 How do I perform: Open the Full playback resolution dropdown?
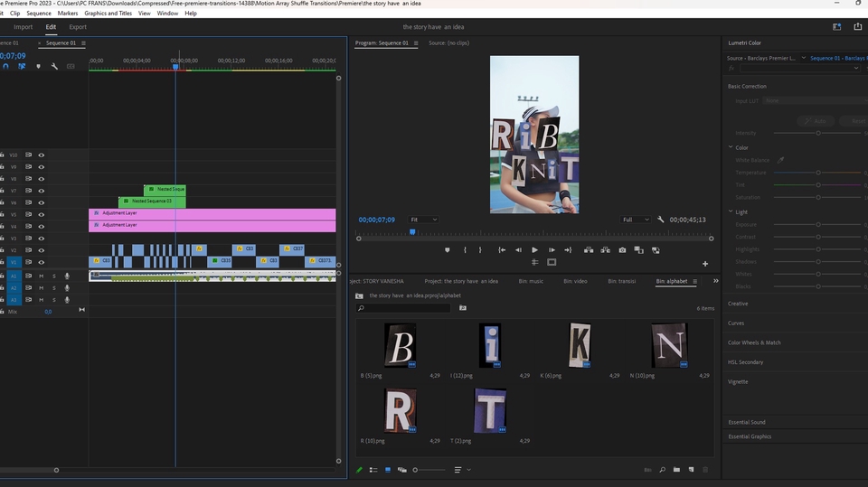635,220
